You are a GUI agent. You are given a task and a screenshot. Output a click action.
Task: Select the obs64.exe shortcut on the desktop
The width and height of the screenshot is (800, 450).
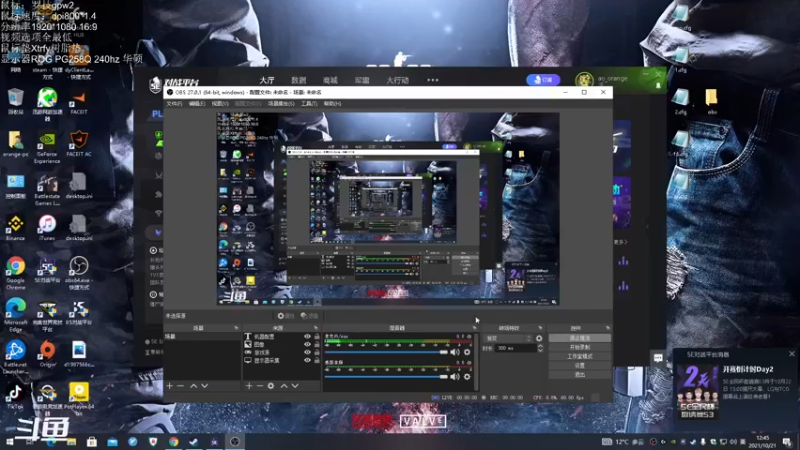(79, 273)
